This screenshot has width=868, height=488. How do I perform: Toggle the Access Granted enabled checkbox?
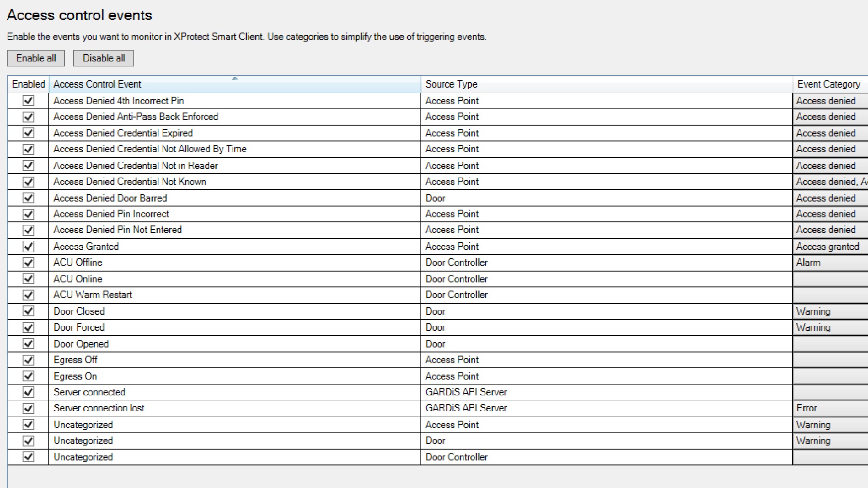pos(28,246)
